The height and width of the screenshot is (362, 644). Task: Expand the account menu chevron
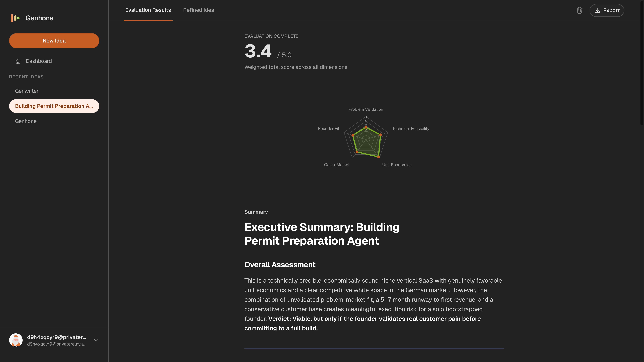96,340
